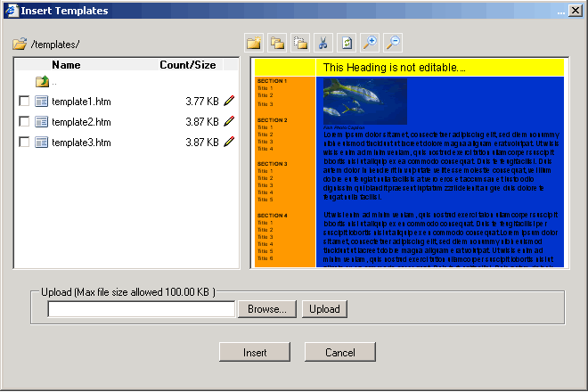Viewport: 588px width, 392px height.
Task: Zoom in the preview with the magnifier plus icon
Action: (370, 43)
